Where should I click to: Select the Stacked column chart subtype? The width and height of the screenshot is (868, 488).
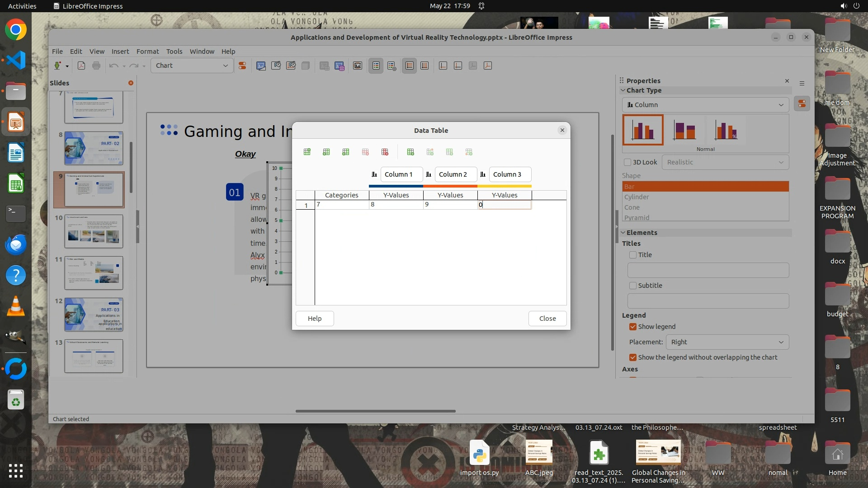pos(685,130)
